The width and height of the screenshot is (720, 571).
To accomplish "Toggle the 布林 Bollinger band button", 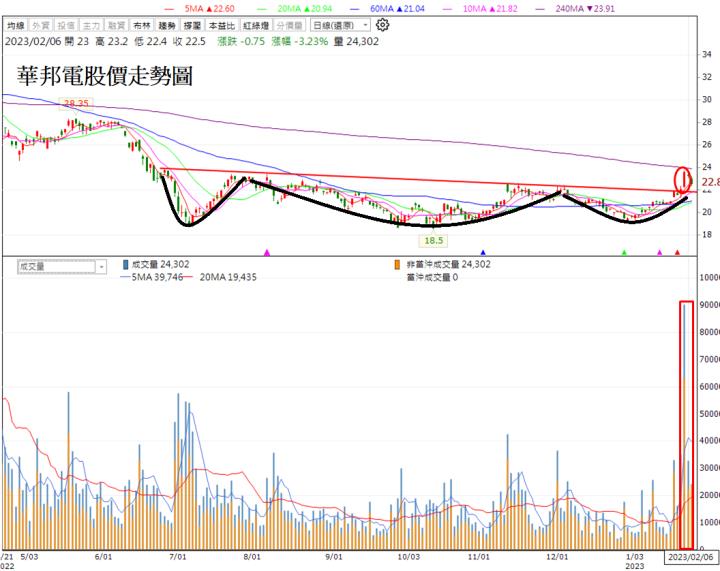I will [141, 25].
